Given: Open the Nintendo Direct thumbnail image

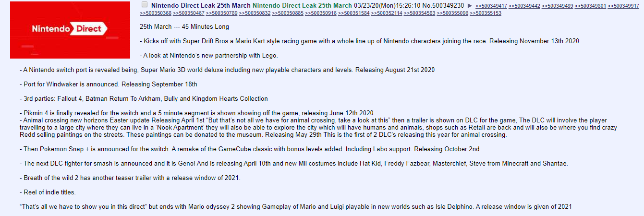Looking at the screenshot, I should [x=70, y=30].
